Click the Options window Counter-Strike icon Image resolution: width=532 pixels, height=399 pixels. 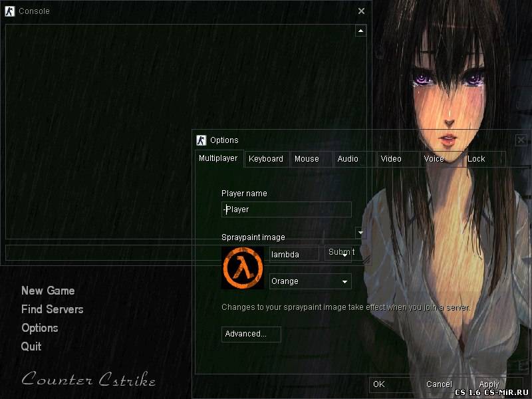[x=201, y=140]
